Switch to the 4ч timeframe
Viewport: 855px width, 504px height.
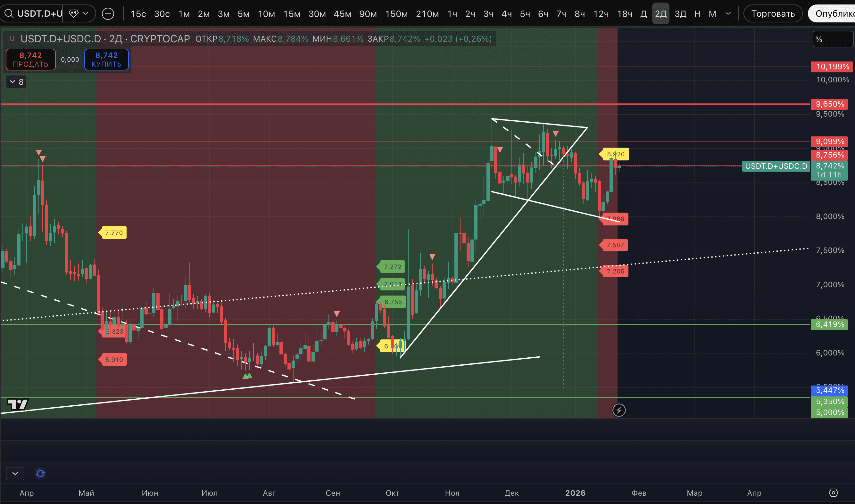click(507, 14)
